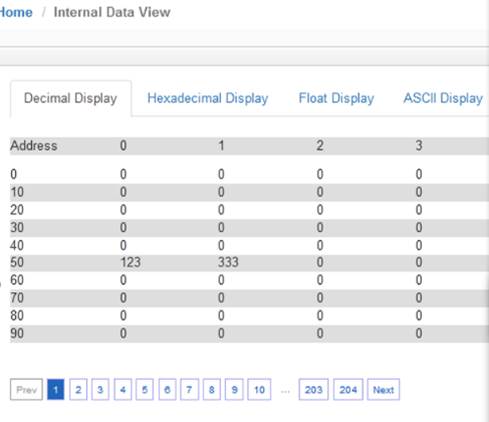The image size is (489, 422).
Task: Select the ASCII Display tab
Action: coord(443,98)
